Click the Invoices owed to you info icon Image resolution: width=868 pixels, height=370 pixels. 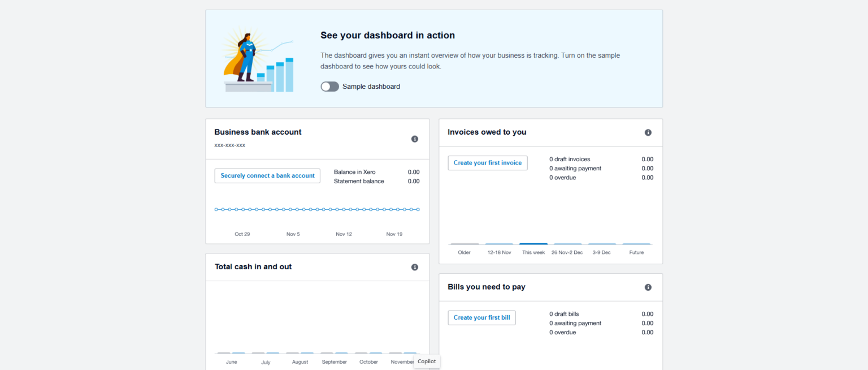point(648,132)
